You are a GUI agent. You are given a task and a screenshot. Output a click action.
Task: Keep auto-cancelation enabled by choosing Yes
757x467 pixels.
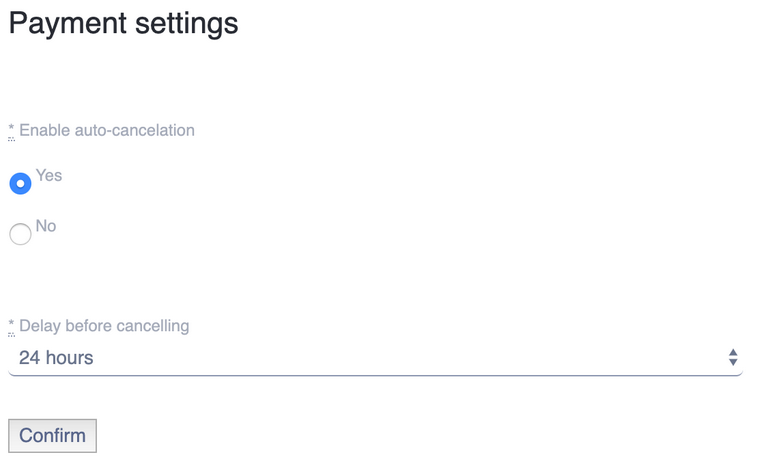click(x=20, y=184)
